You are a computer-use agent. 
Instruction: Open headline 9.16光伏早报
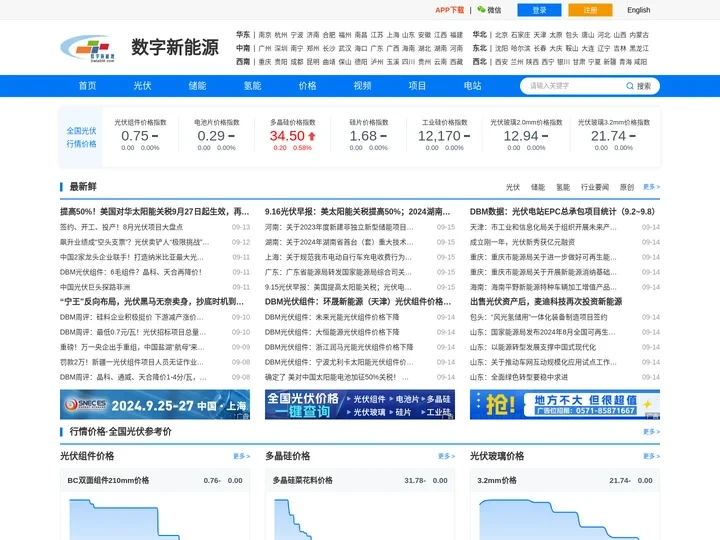click(x=357, y=212)
